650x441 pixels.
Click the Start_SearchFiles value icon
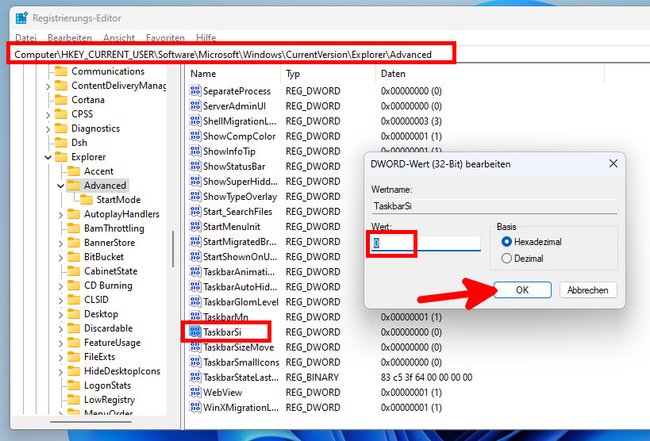195,211
